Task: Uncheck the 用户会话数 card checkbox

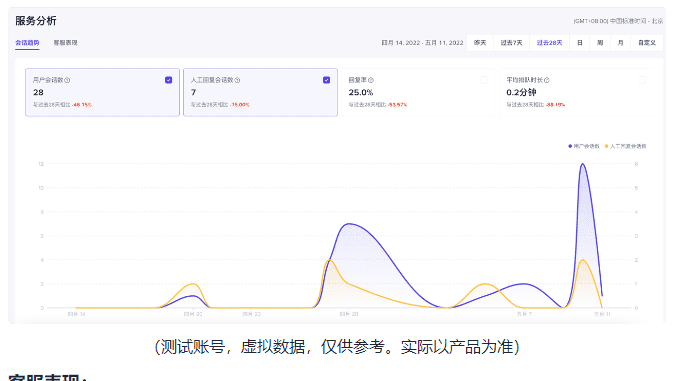Action: coord(168,80)
